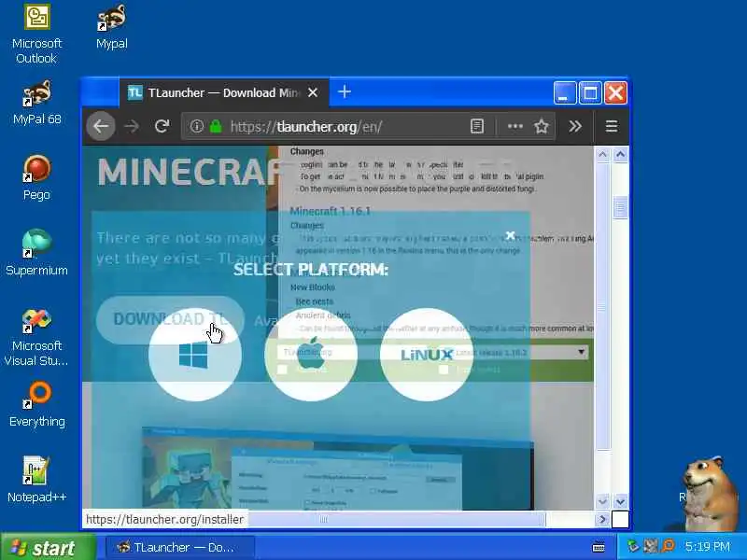Launch the Pego desktop shortcut
747x560 pixels.
coord(36,177)
